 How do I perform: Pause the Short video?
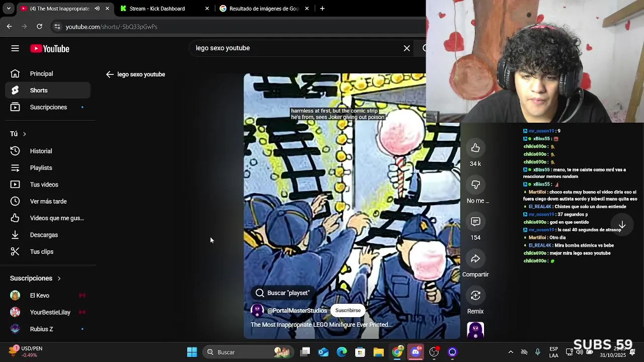pos(352,206)
